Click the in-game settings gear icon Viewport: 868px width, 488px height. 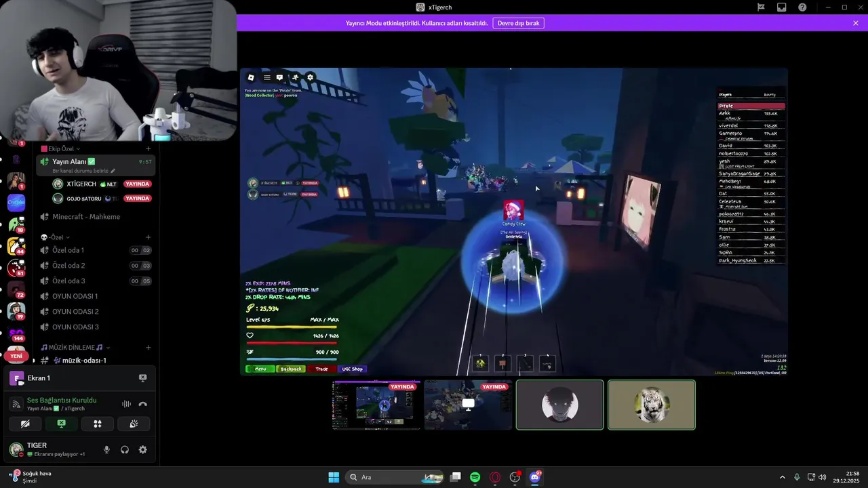pyautogui.click(x=310, y=77)
